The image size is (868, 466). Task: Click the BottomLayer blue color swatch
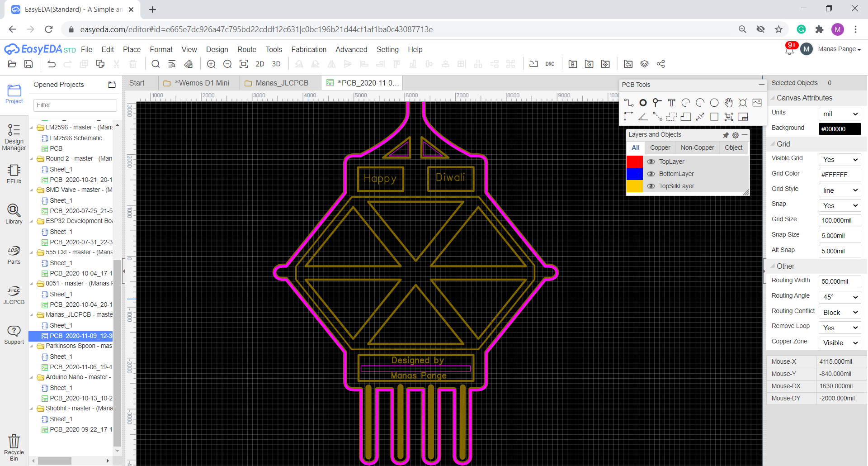coord(634,174)
